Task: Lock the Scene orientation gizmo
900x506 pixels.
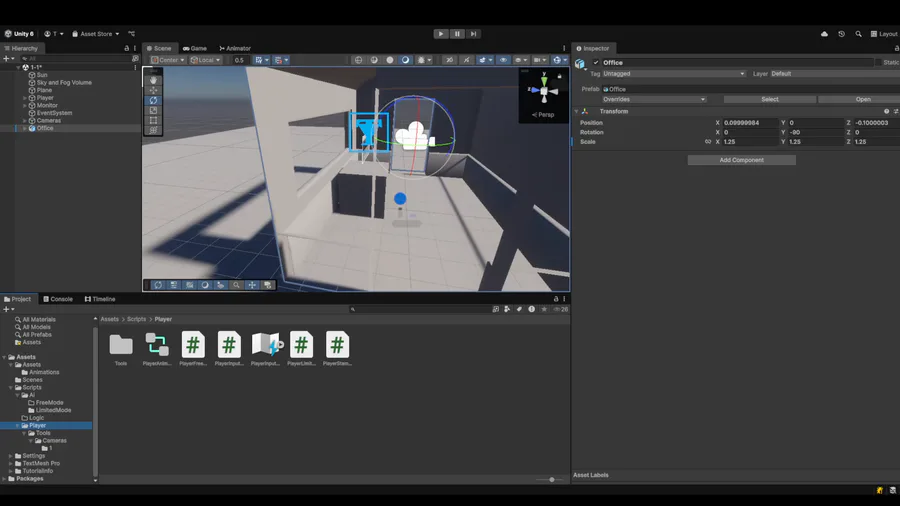Action: point(560,76)
